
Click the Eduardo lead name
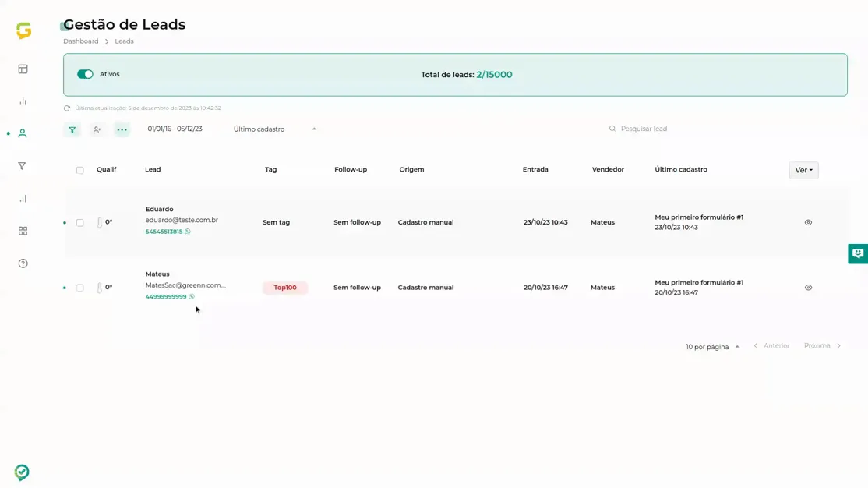coord(160,210)
